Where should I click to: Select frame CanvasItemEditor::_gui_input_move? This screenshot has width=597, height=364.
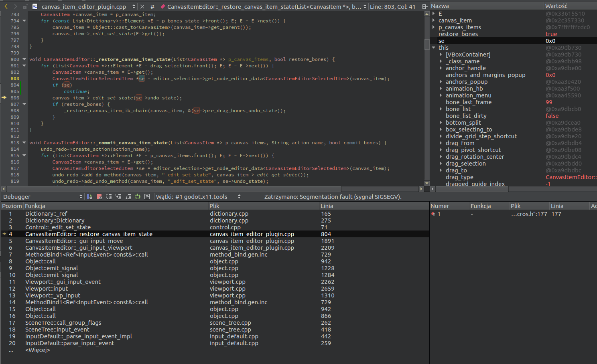215,241
